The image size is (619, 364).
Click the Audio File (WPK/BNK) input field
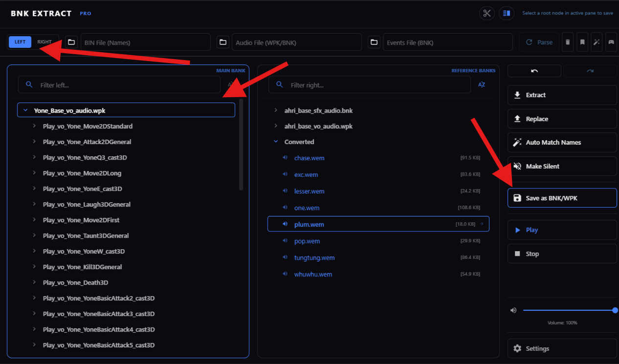tap(297, 43)
